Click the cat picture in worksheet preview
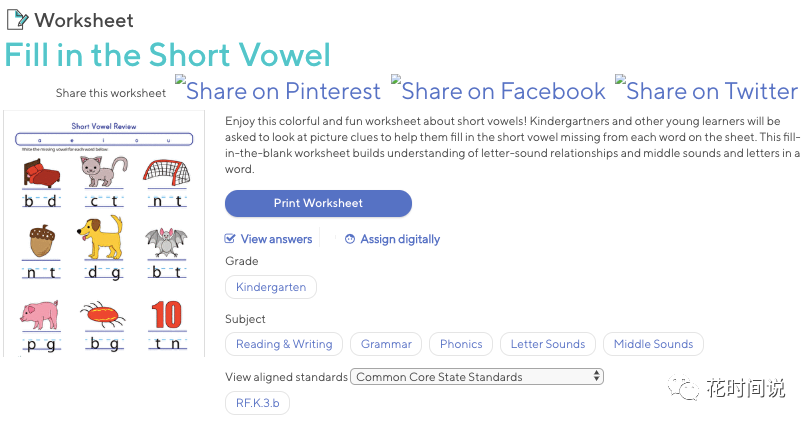This screenshot has height=424, width=812. pyautogui.click(x=104, y=171)
